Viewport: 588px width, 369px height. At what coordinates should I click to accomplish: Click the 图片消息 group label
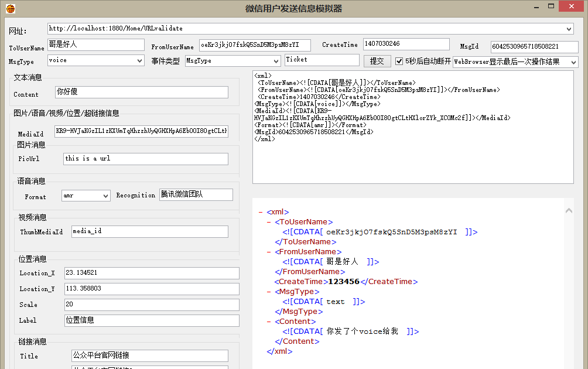[x=31, y=145]
